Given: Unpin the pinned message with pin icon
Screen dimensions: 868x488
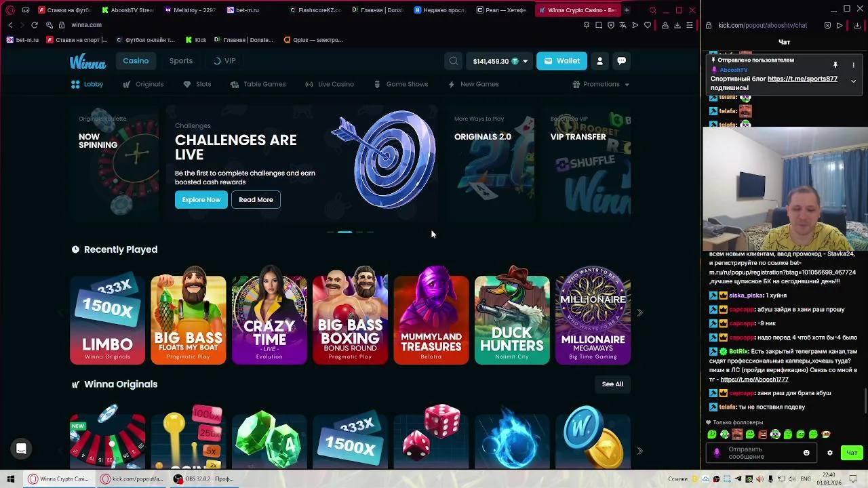Looking at the screenshot, I should (835, 65).
